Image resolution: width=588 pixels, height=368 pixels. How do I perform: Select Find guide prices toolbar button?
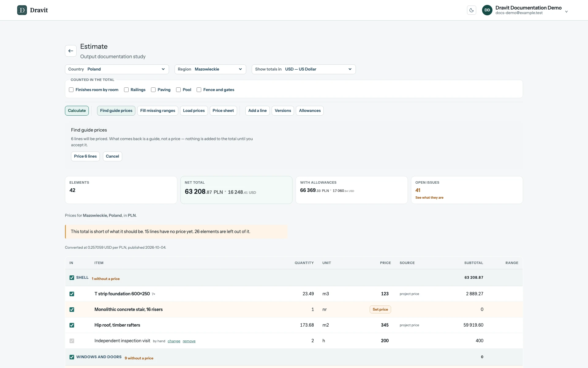click(x=116, y=111)
